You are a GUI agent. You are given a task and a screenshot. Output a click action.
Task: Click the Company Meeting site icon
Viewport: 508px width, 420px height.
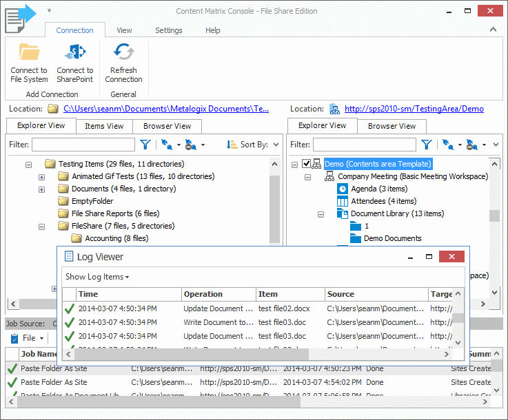[x=329, y=176]
